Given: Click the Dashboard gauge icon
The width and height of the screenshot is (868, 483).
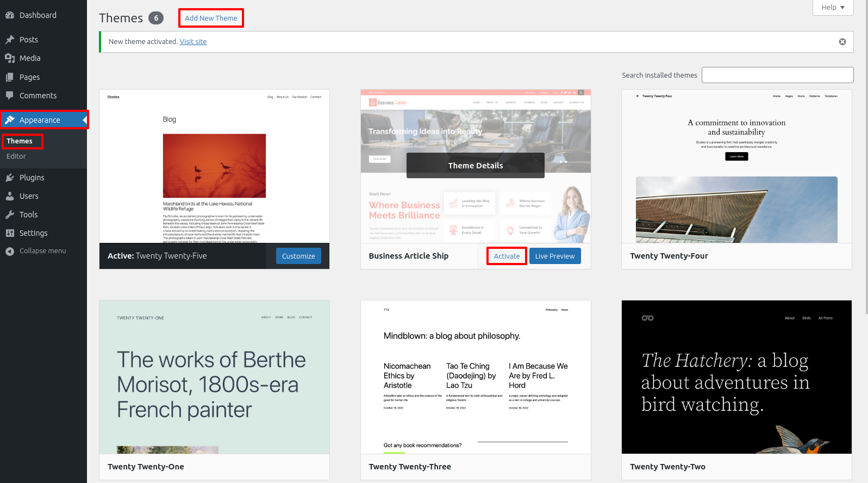Looking at the screenshot, I should coord(10,15).
